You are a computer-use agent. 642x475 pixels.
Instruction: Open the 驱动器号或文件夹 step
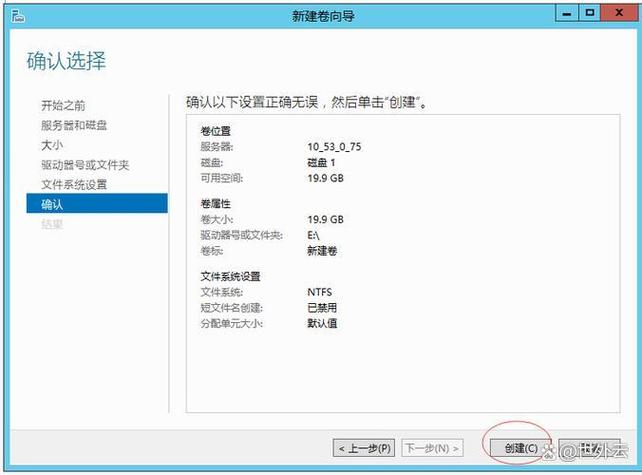[85, 165]
